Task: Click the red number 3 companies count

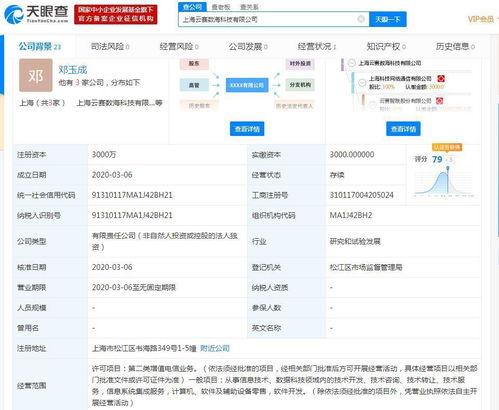Action: click(x=77, y=82)
